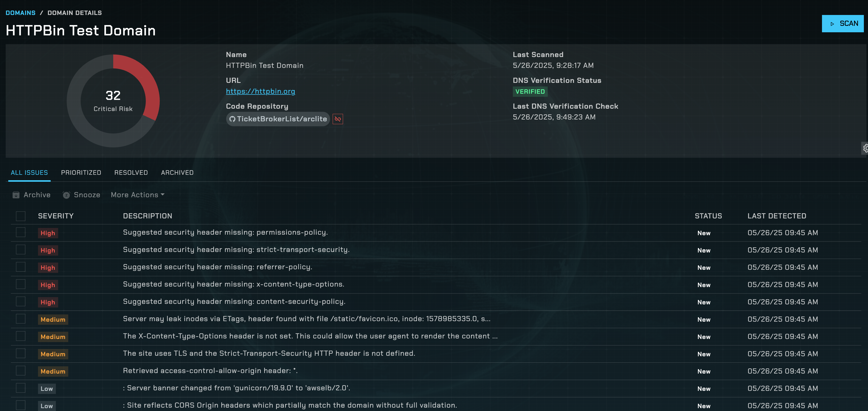The height and width of the screenshot is (411, 868).
Task: Select the access-control-allow-origin issue checkbox
Action: (x=21, y=371)
